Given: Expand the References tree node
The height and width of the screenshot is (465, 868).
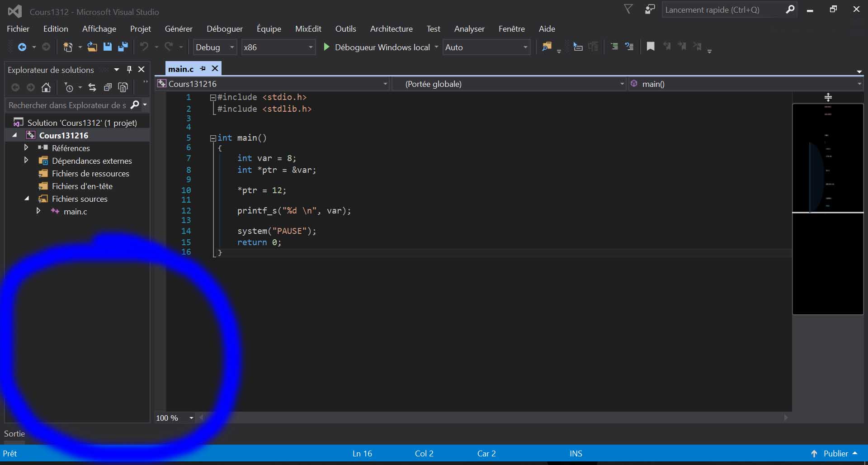Looking at the screenshot, I should tap(26, 147).
